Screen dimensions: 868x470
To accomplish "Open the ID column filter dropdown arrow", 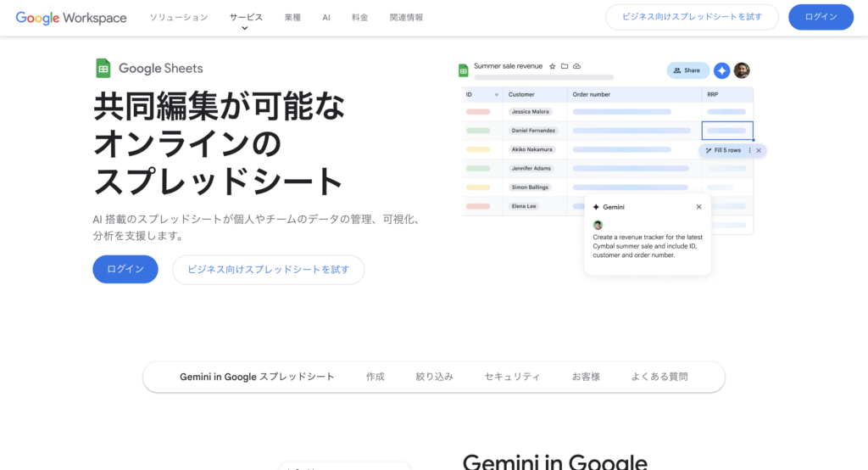I will tap(496, 95).
